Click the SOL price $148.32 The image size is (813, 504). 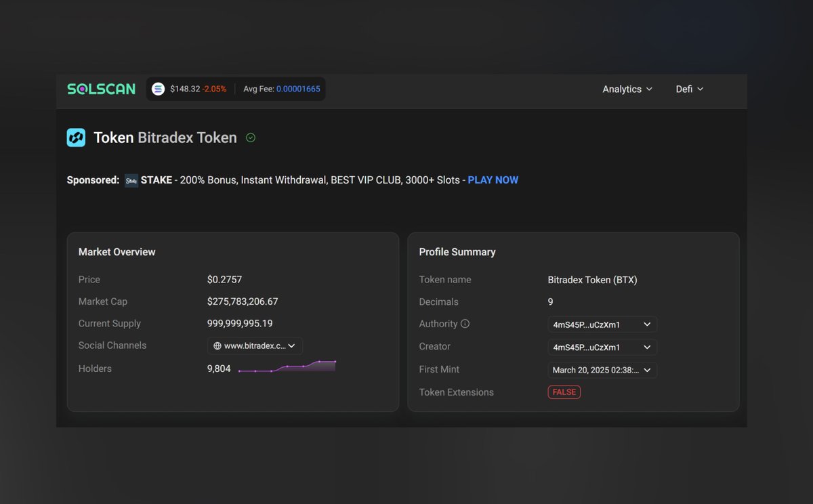coord(185,89)
